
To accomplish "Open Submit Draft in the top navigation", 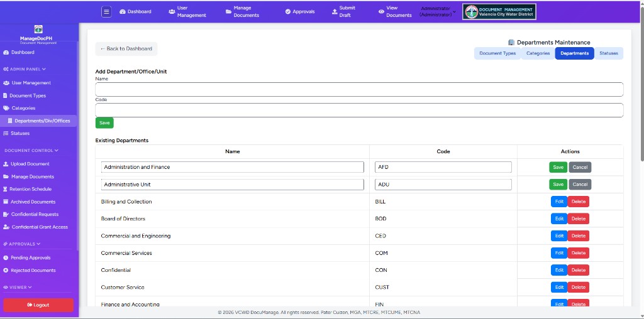I will point(344,12).
